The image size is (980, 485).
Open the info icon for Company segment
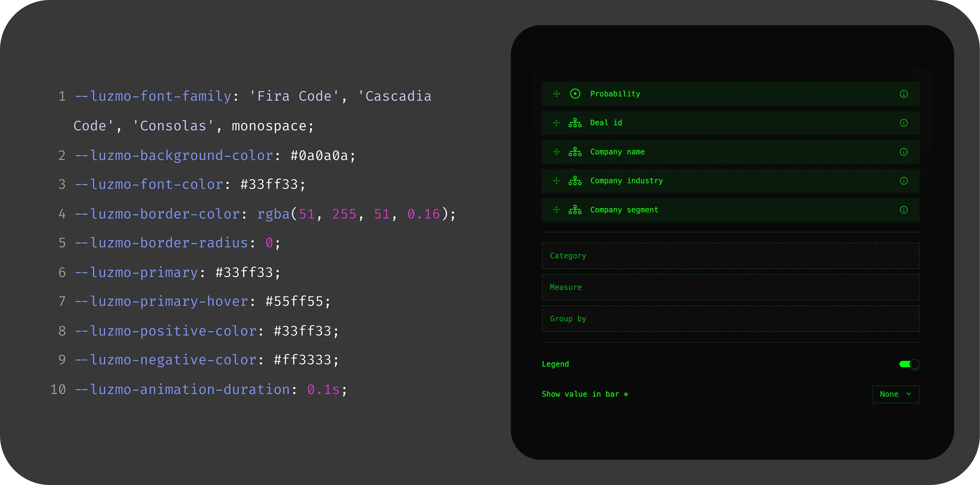coord(903,210)
